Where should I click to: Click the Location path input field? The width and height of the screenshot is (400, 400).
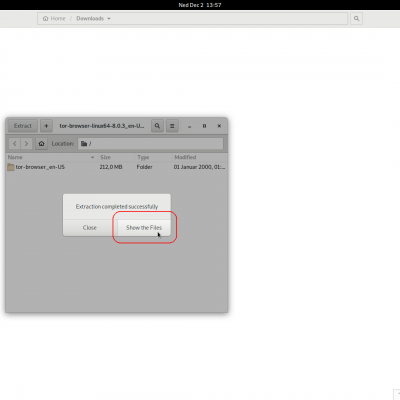point(151,144)
